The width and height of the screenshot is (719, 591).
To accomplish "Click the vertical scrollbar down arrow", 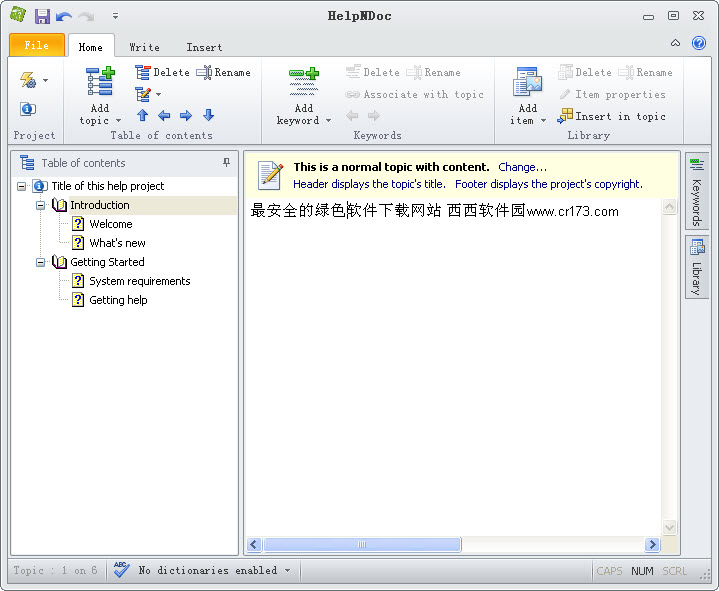I will [x=669, y=527].
